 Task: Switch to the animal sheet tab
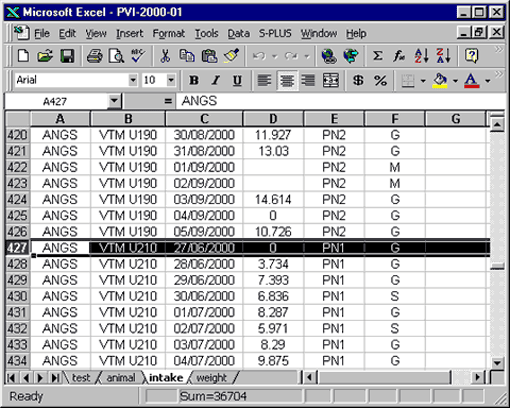coord(121,378)
